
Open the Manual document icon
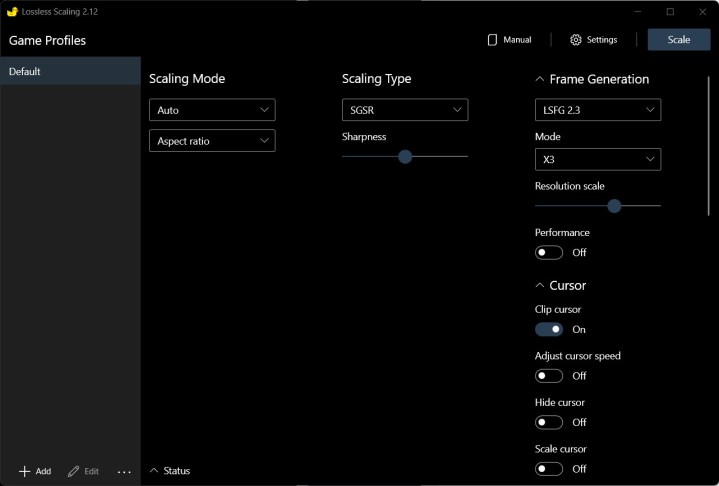492,40
